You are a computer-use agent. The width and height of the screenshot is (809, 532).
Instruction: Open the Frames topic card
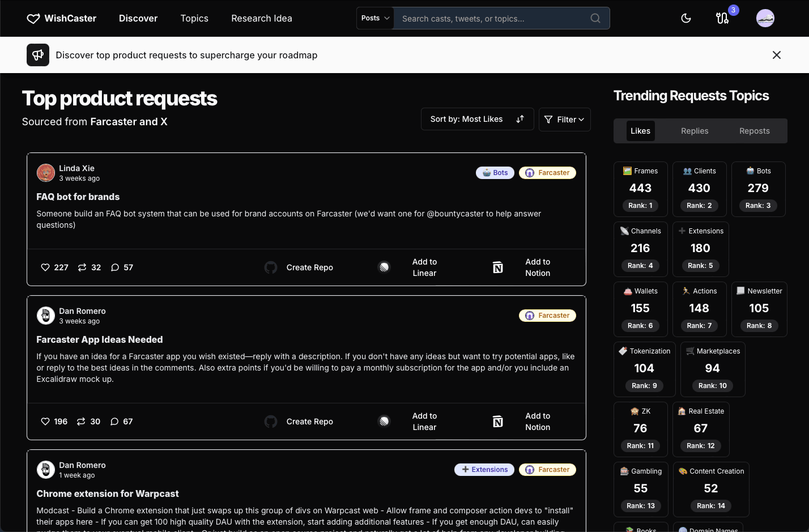pyautogui.click(x=641, y=189)
